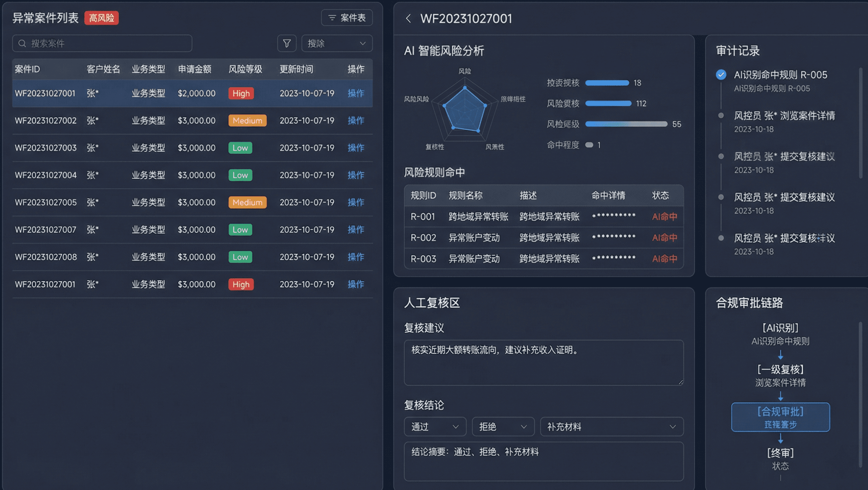868x490 pixels.
Task: Click 操作 link in row WF20231027007
Action: [x=356, y=230]
